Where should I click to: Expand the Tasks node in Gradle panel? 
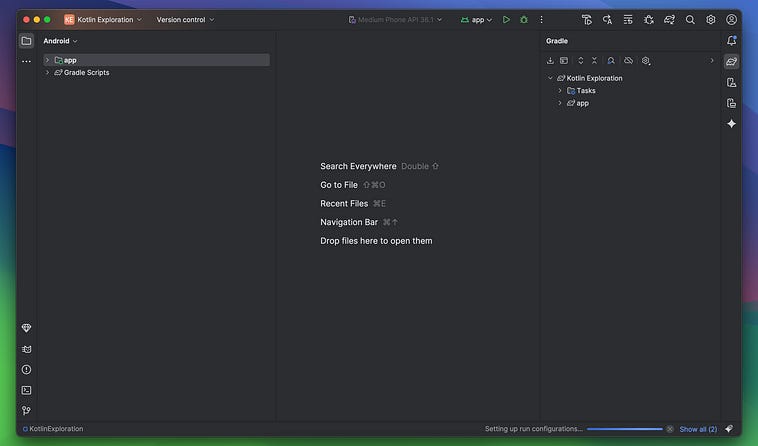click(560, 90)
